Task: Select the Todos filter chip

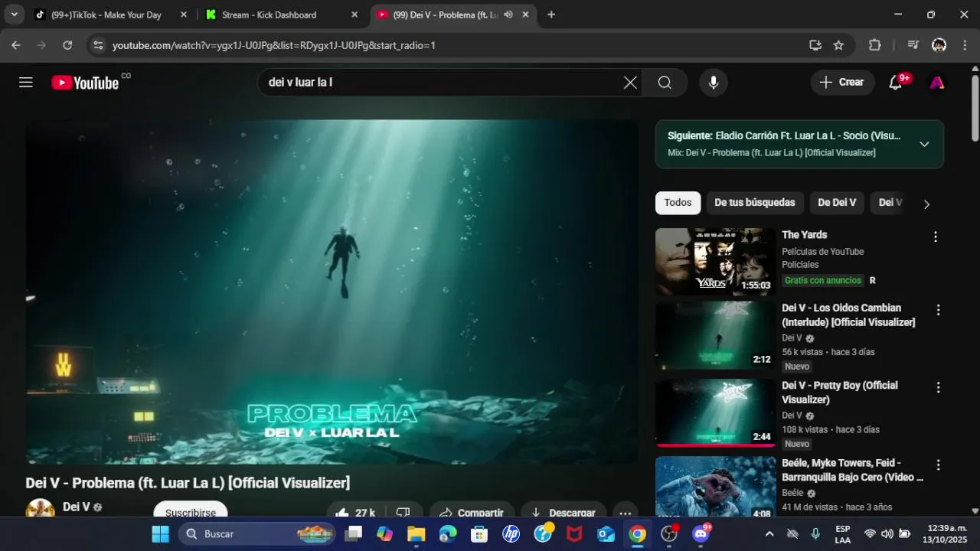Action: click(678, 203)
